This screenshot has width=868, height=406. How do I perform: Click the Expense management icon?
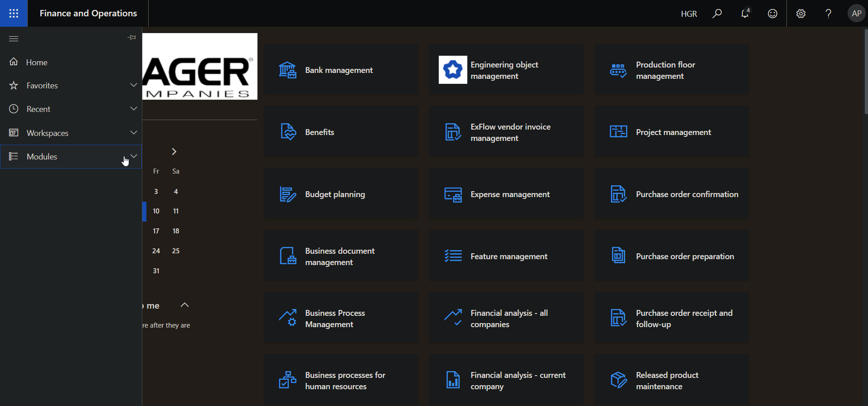(453, 194)
